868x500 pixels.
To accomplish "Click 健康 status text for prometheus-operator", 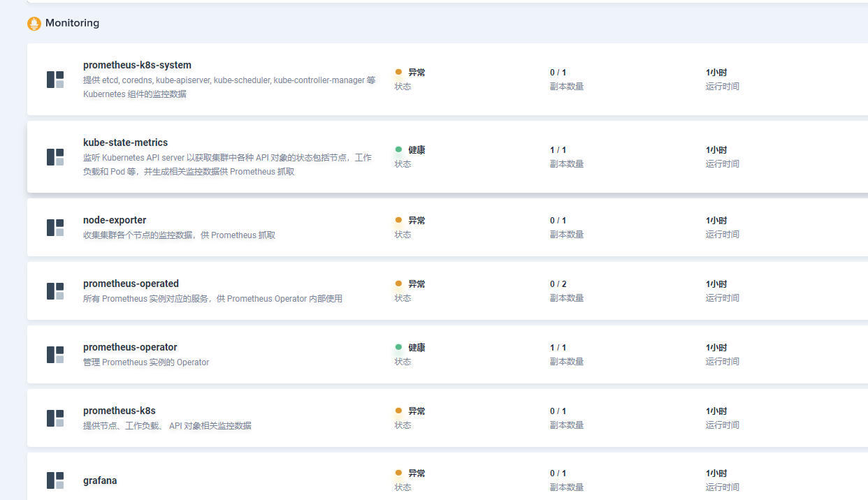I will click(417, 348).
